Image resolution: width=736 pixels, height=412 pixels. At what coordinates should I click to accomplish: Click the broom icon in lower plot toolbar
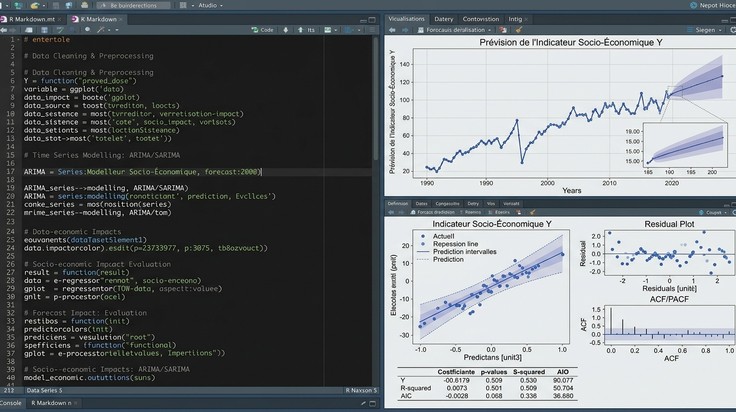click(x=532, y=213)
